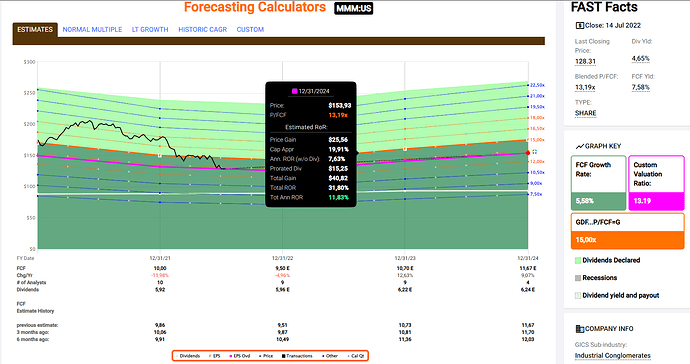Click the FCF value 10,00 under 12/31/21

pos(160,268)
